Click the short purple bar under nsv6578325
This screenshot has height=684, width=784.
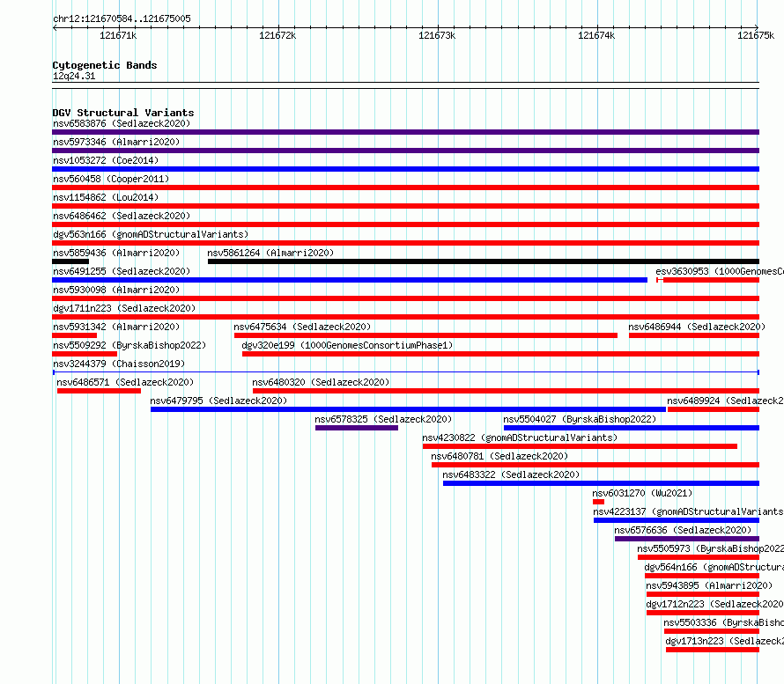357,428
